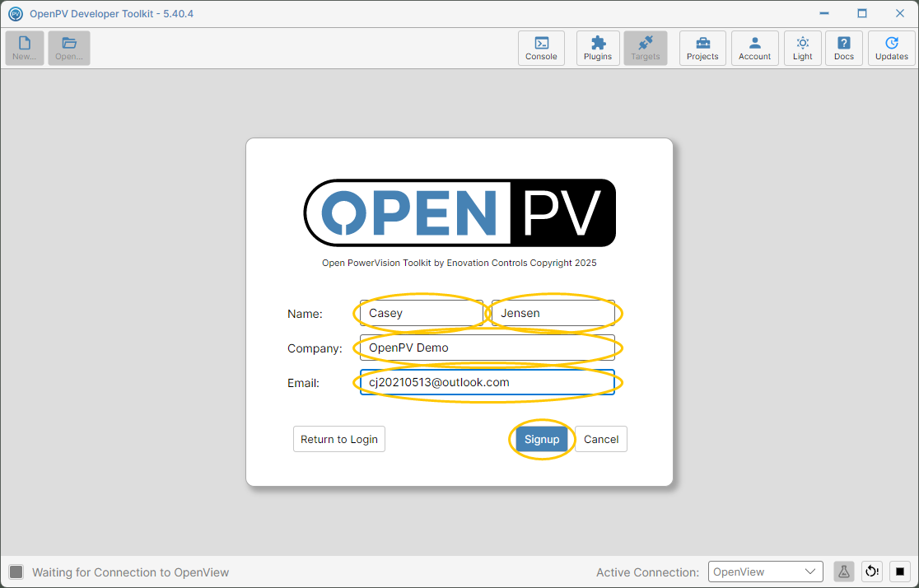Switch to Light theme
This screenshot has height=588, width=919.
point(802,48)
